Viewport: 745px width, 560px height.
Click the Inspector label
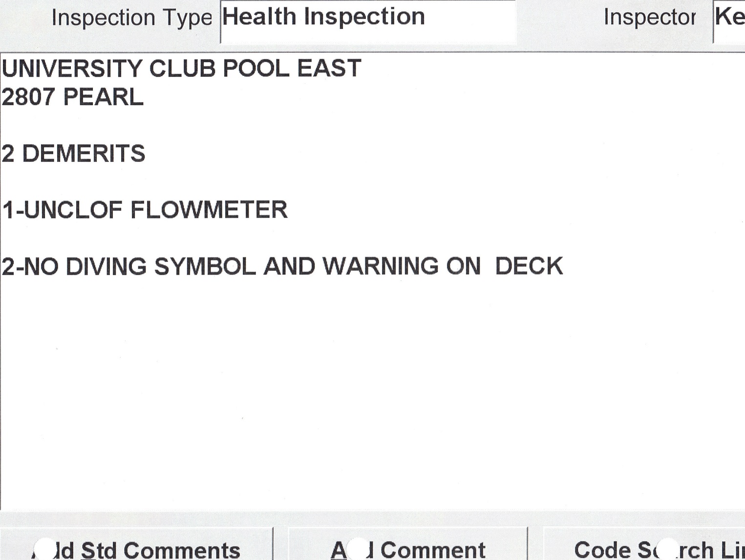650,18
